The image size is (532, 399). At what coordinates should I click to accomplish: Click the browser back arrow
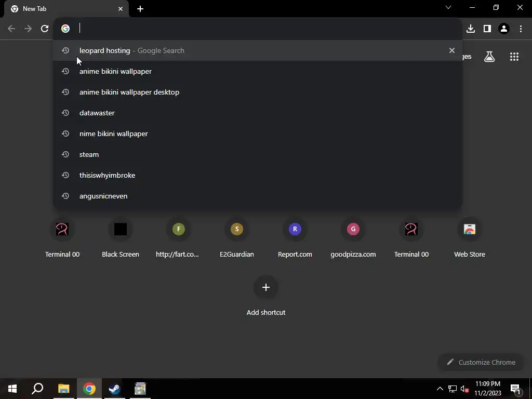pyautogui.click(x=11, y=29)
